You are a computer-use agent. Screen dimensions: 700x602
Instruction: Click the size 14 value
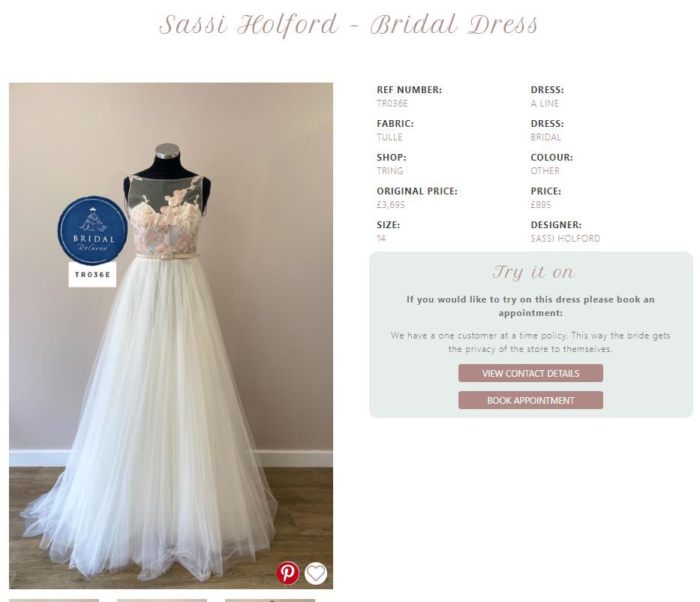(x=381, y=239)
